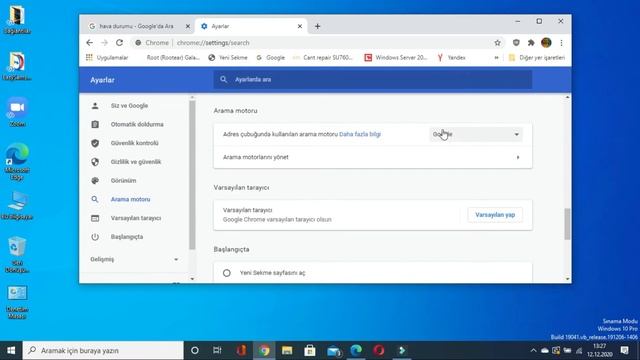Viewport: 640px width, 360px height.
Task: Open the Google bookmark
Action: [x=270, y=58]
